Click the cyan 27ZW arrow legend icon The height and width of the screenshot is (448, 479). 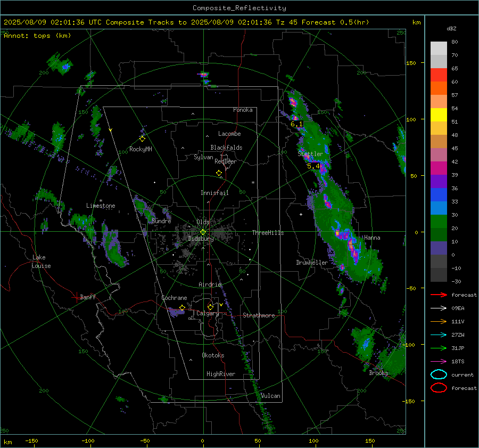click(439, 335)
